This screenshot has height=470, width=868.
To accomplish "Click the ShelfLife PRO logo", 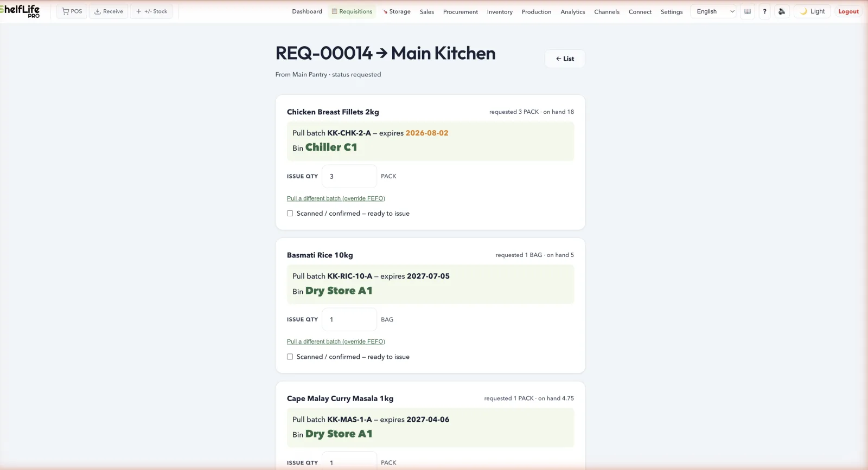I will click(20, 11).
